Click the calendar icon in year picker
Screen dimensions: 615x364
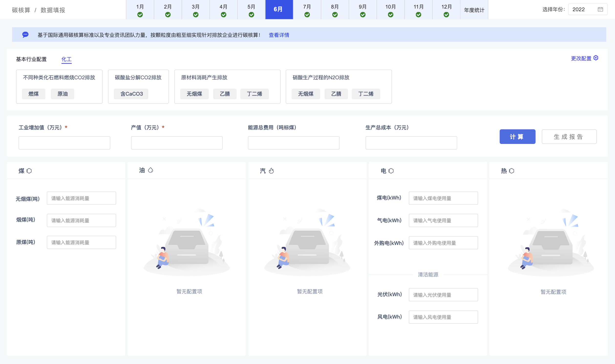pos(600,10)
